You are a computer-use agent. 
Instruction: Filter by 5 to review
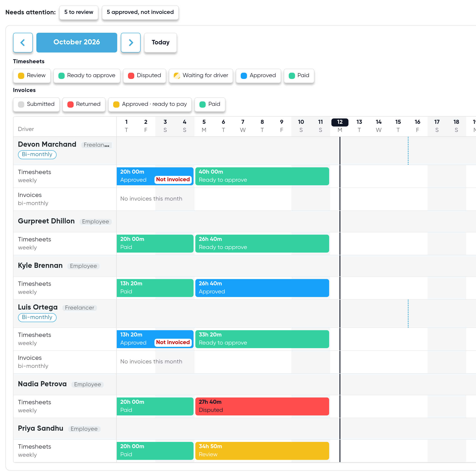79,12
